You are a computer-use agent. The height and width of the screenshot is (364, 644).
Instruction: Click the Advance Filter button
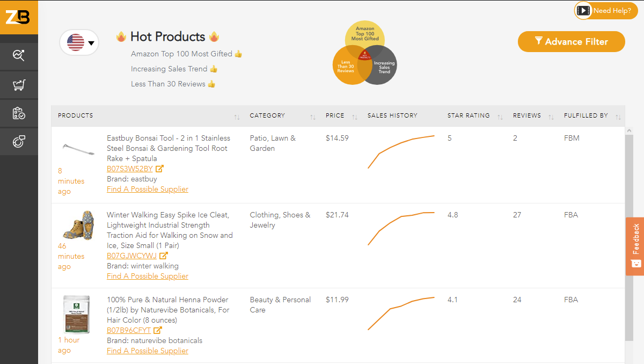571,42
